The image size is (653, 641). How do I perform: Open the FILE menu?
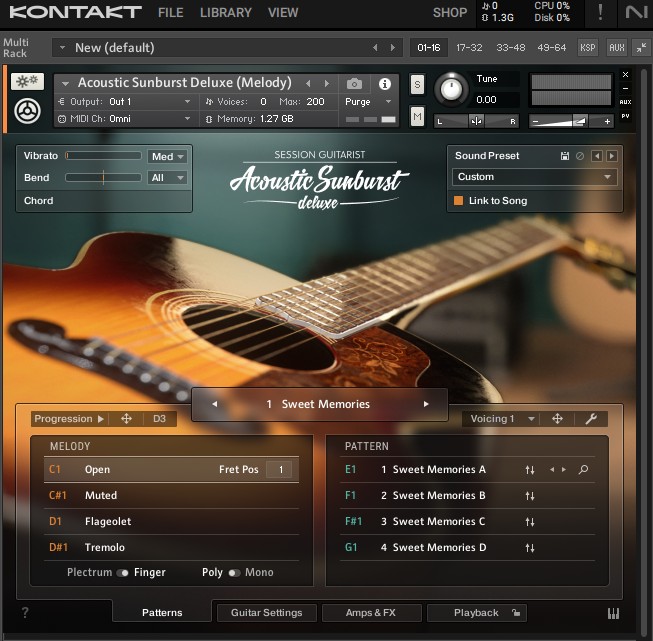[x=171, y=12]
